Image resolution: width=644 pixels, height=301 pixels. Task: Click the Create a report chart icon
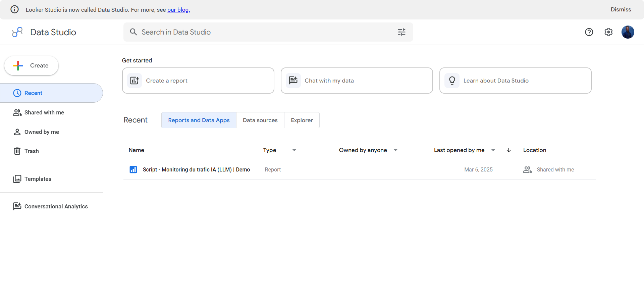(135, 81)
